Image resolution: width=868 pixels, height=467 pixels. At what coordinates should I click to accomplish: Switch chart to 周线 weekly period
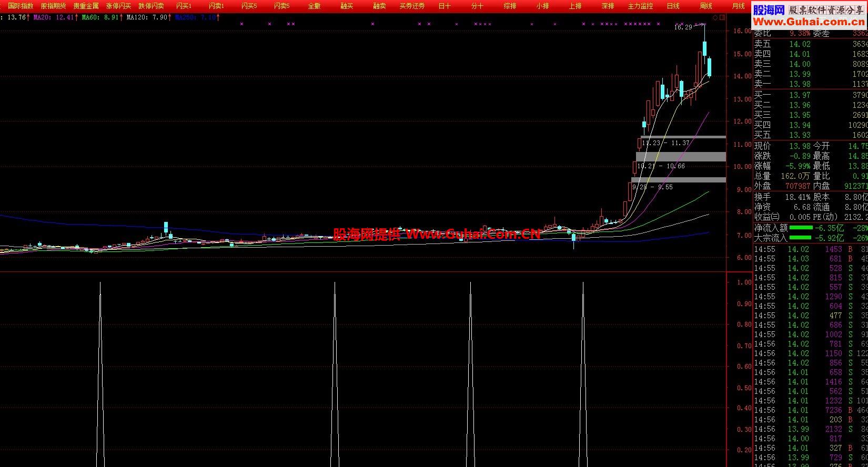coord(705,6)
